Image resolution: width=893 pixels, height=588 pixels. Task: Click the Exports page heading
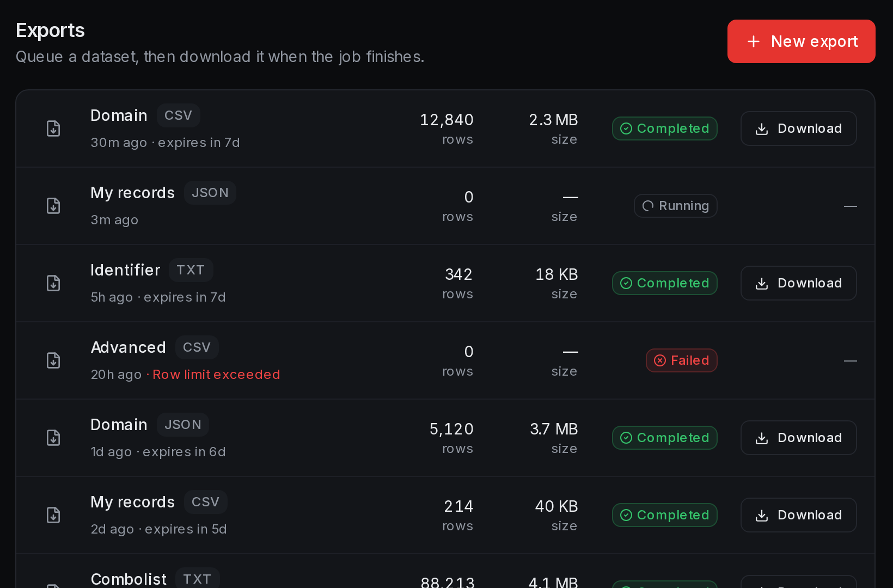coord(50,30)
